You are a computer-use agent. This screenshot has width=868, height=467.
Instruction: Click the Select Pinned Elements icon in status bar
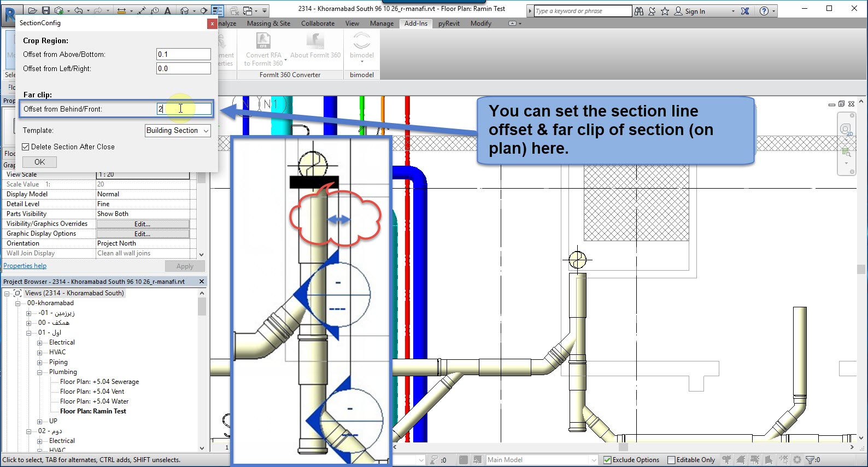click(x=755, y=460)
